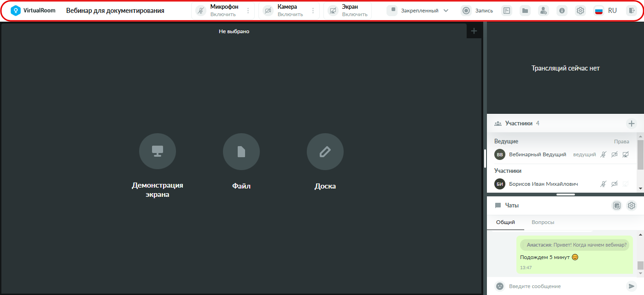Open Микрофон options three-dot menu
The height and width of the screenshot is (295, 644).
pos(248,11)
